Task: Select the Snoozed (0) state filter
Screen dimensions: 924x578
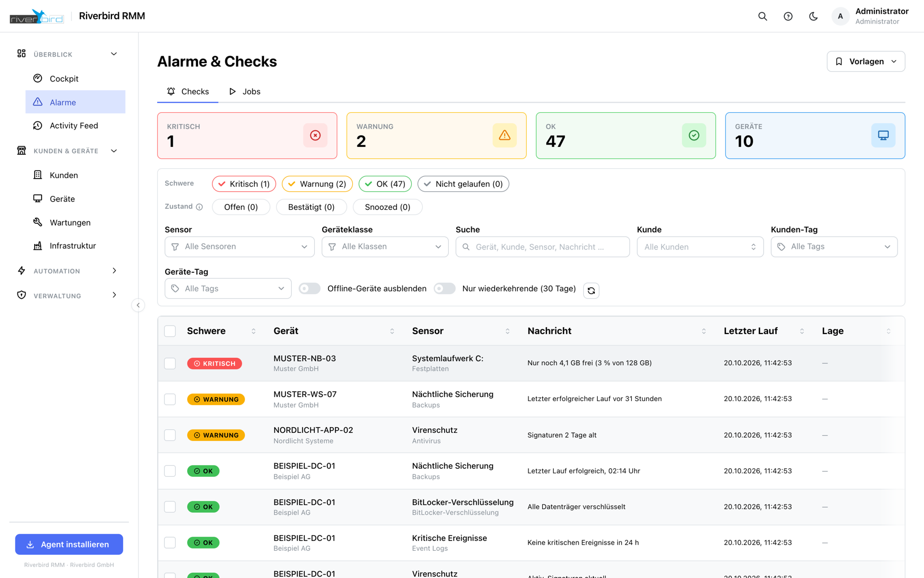Action: tap(388, 207)
